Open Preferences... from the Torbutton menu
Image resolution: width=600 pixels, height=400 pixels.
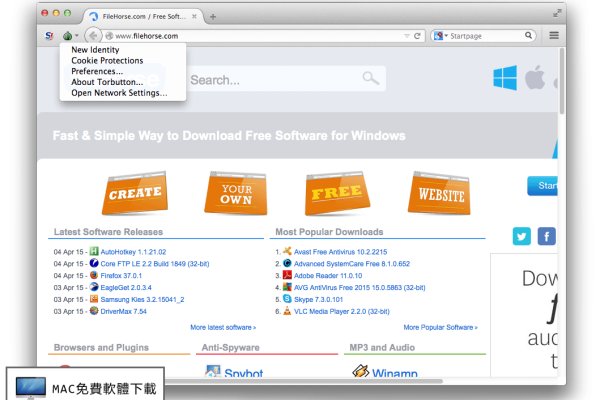click(x=97, y=72)
